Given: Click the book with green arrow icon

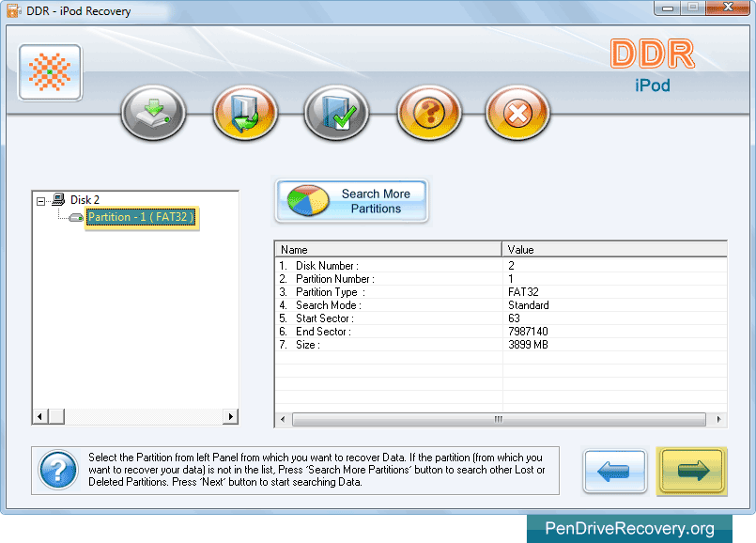Looking at the screenshot, I should click(245, 114).
